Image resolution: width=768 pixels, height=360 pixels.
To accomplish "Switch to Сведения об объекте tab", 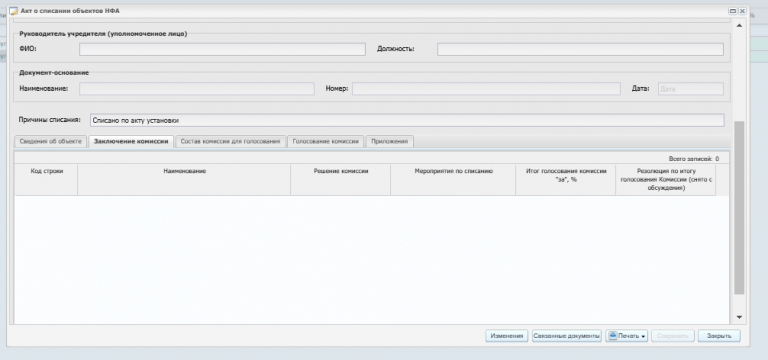I will click(x=50, y=141).
